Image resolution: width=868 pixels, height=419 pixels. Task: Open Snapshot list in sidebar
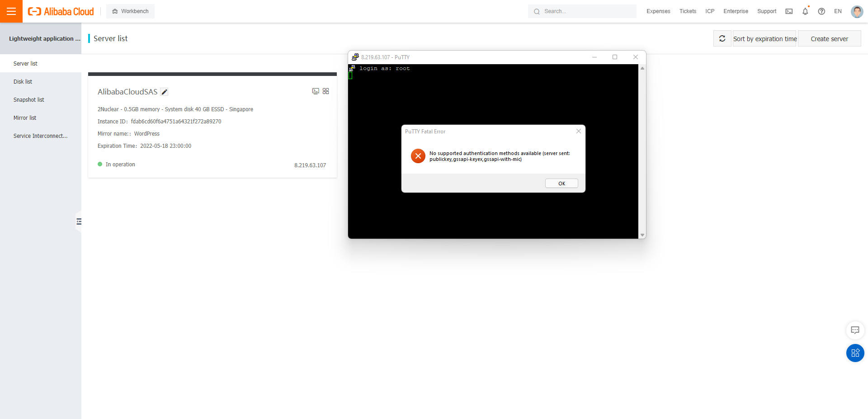pyautogui.click(x=41, y=99)
